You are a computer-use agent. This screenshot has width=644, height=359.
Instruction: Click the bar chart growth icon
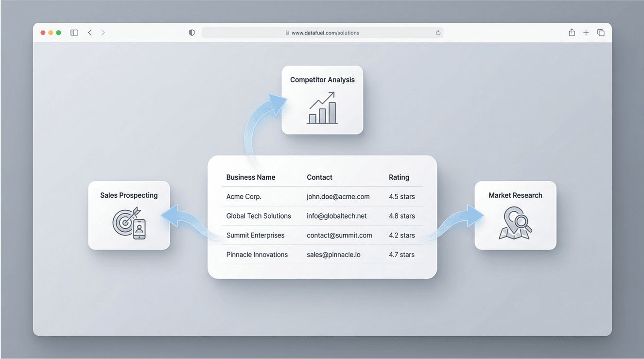[322, 108]
